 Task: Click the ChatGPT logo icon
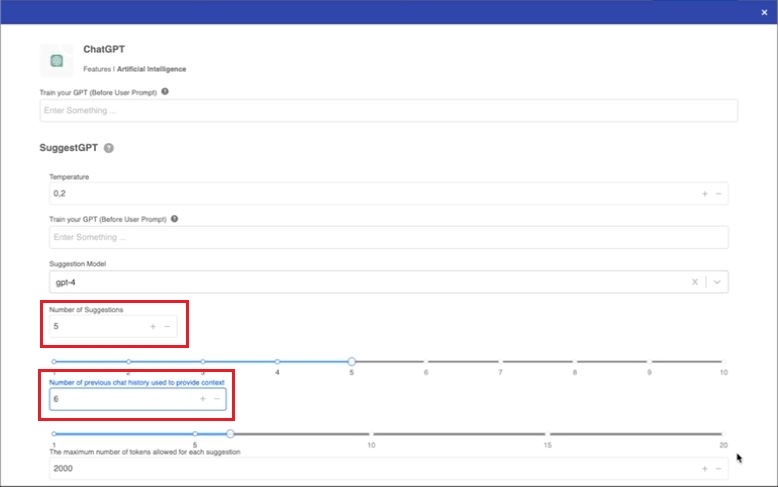pos(57,60)
